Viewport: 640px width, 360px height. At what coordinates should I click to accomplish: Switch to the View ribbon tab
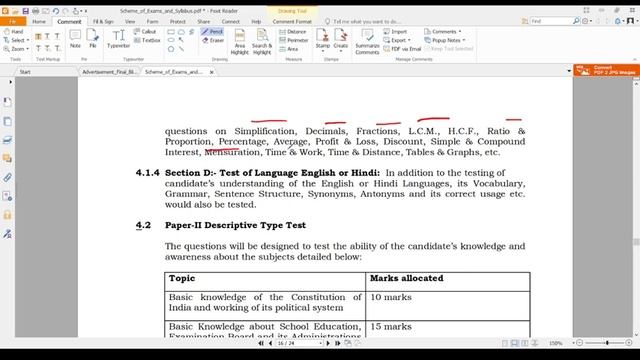click(x=130, y=22)
